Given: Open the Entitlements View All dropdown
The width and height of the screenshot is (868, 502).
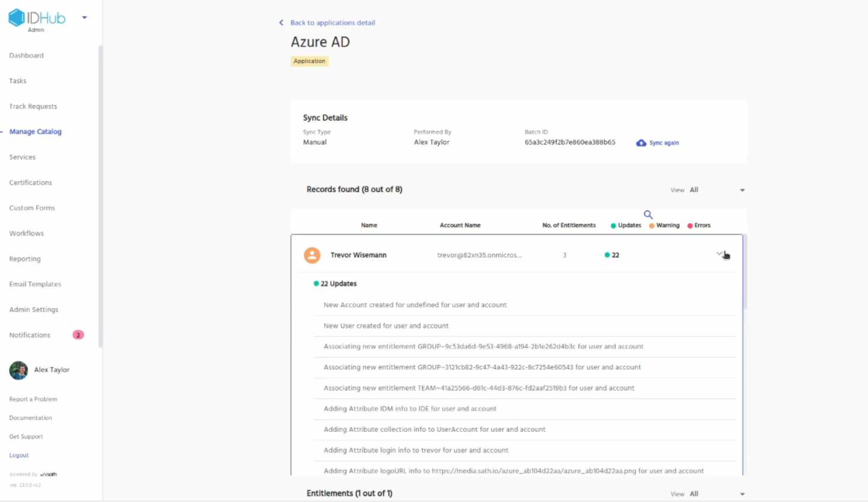Looking at the screenshot, I should [742, 494].
